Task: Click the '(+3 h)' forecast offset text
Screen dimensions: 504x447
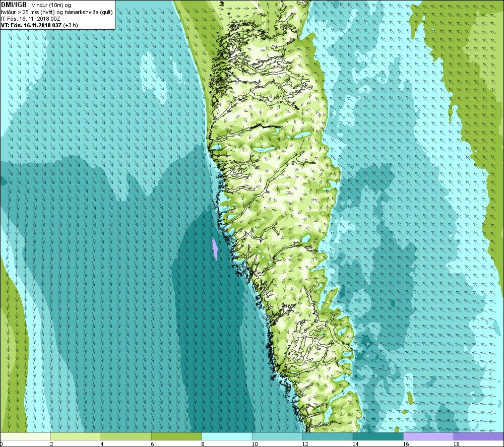Action: point(71,25)
